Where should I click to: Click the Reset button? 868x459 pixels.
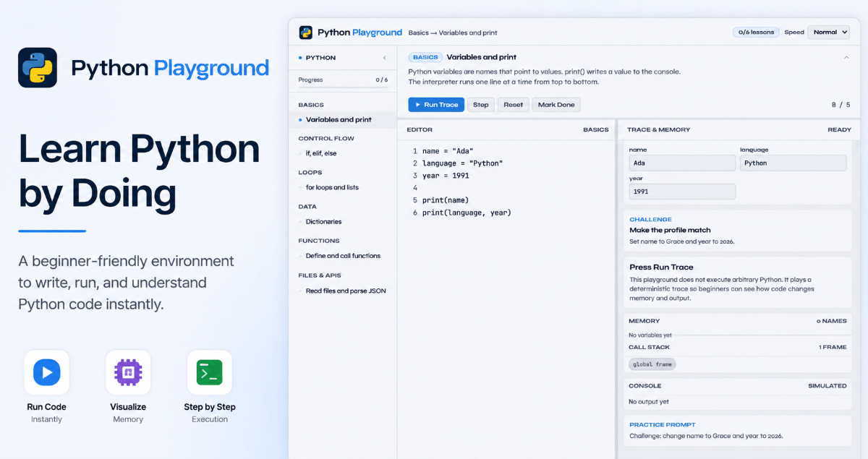click(514, 105)
